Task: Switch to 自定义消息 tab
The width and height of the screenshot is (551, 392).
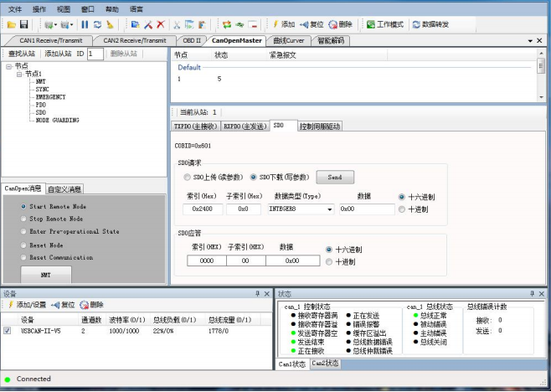Action: coord(64,189)
